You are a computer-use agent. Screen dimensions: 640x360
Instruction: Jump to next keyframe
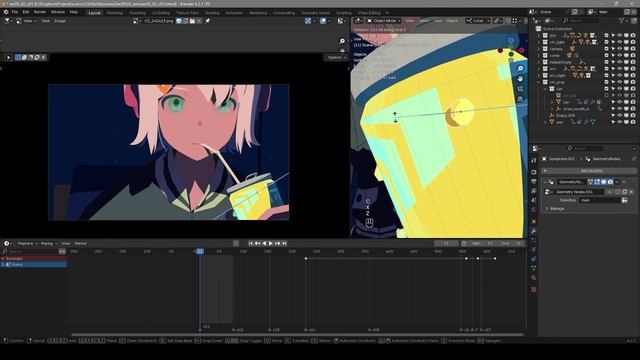[278, 243]
